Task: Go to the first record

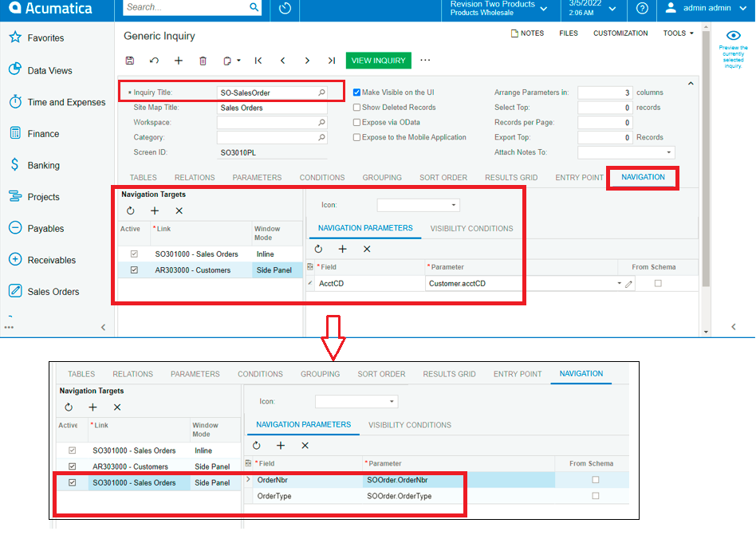Action: 258,61
